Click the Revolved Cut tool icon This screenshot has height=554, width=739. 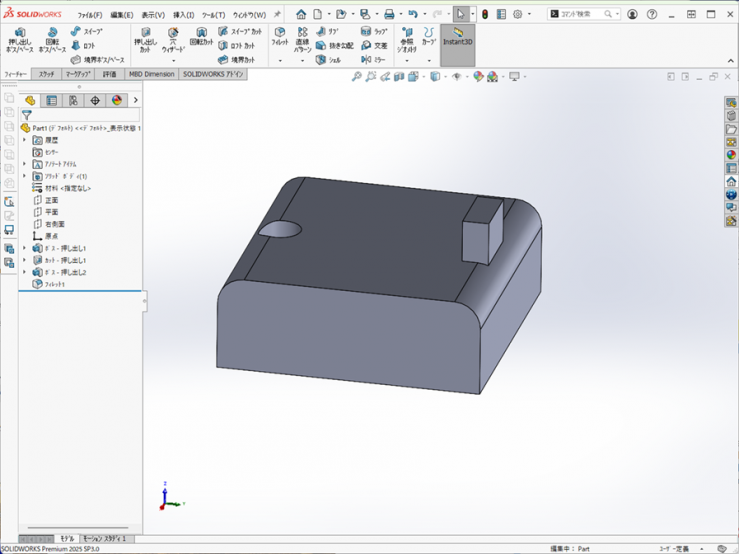[201, 34]
